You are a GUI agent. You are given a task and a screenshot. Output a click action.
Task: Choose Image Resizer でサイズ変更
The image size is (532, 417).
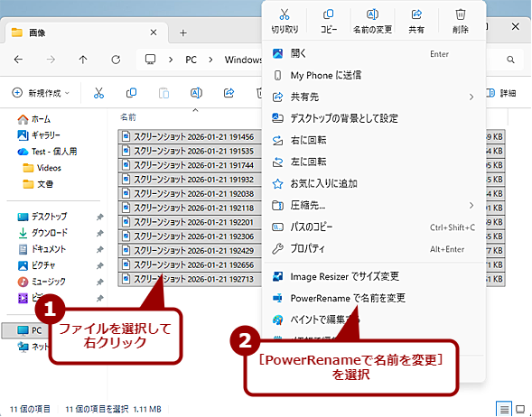click(x=374, y=276)
